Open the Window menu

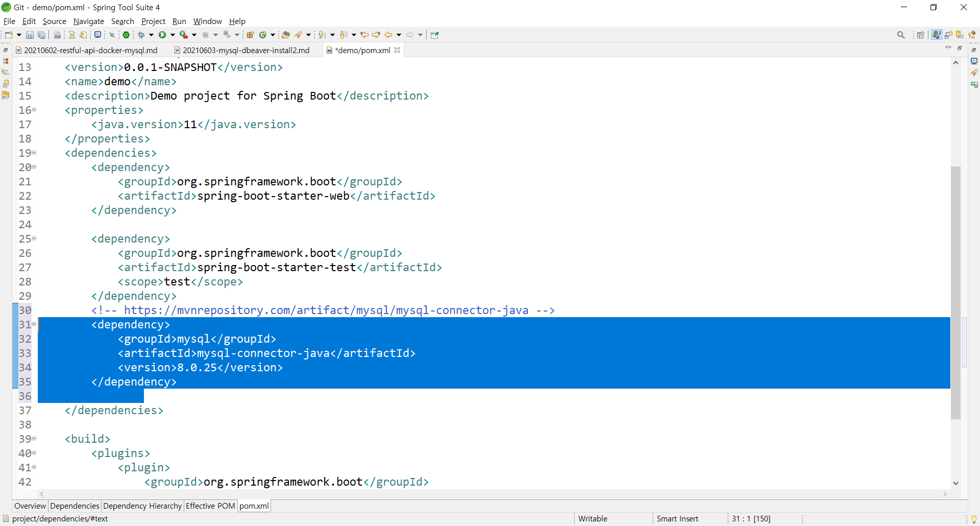coord(207,21)
